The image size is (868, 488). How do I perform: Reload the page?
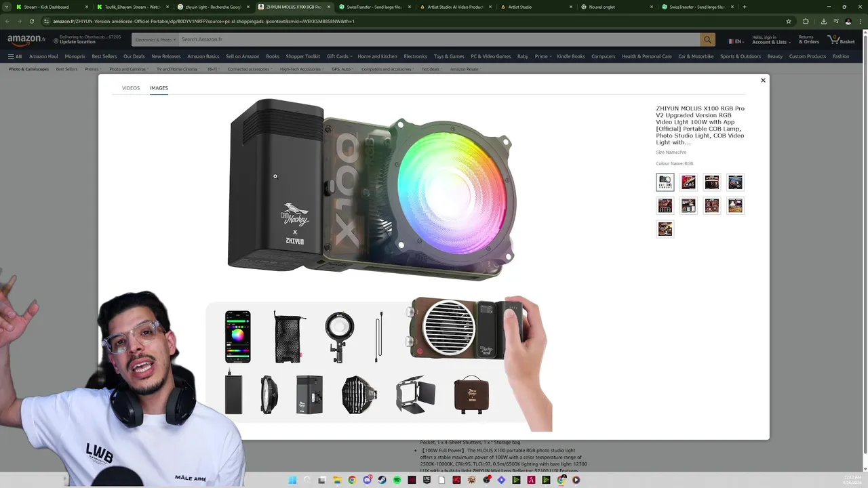(31, 21)
